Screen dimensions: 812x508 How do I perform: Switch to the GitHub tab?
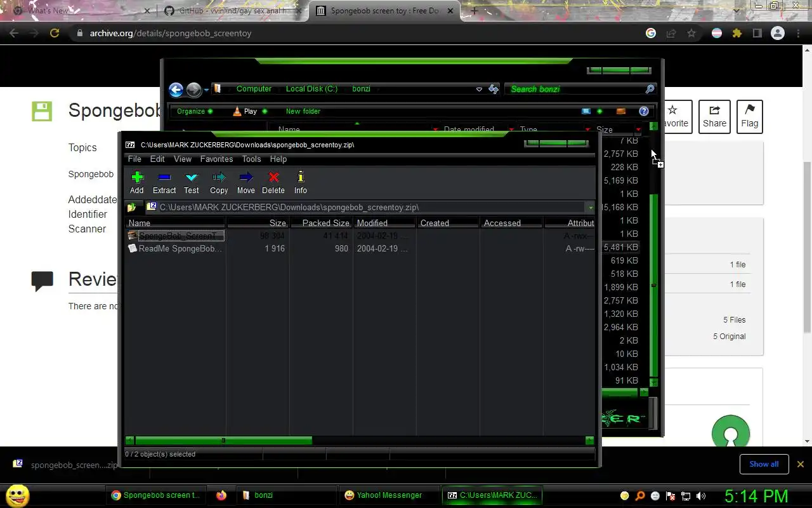point(232,11)
